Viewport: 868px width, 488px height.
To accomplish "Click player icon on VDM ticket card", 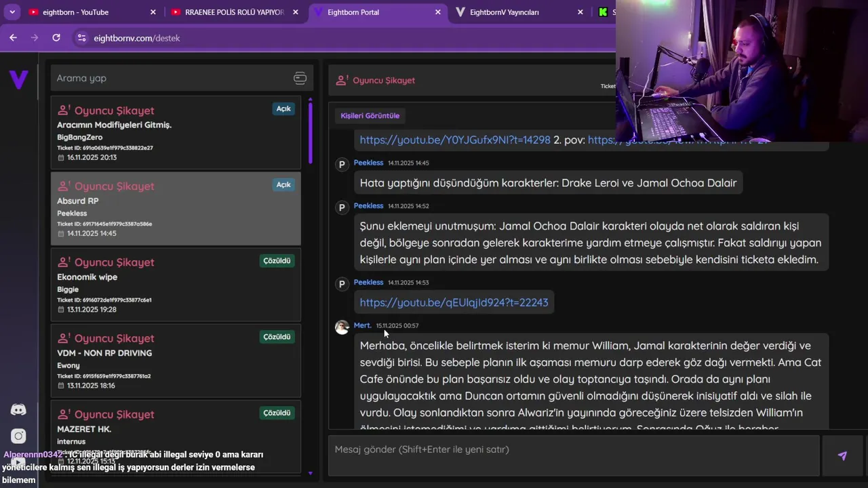I will (x=64, y=338).
